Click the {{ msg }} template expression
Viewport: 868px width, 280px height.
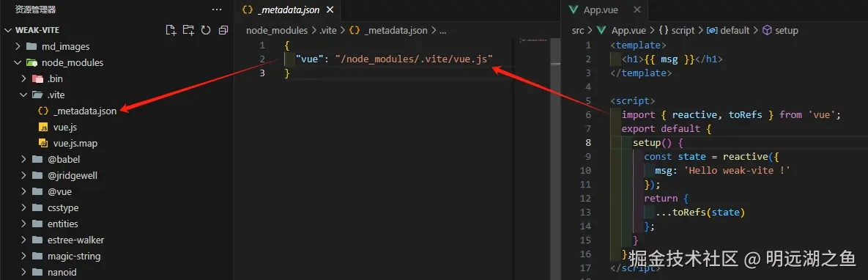[x=669, y=59]
